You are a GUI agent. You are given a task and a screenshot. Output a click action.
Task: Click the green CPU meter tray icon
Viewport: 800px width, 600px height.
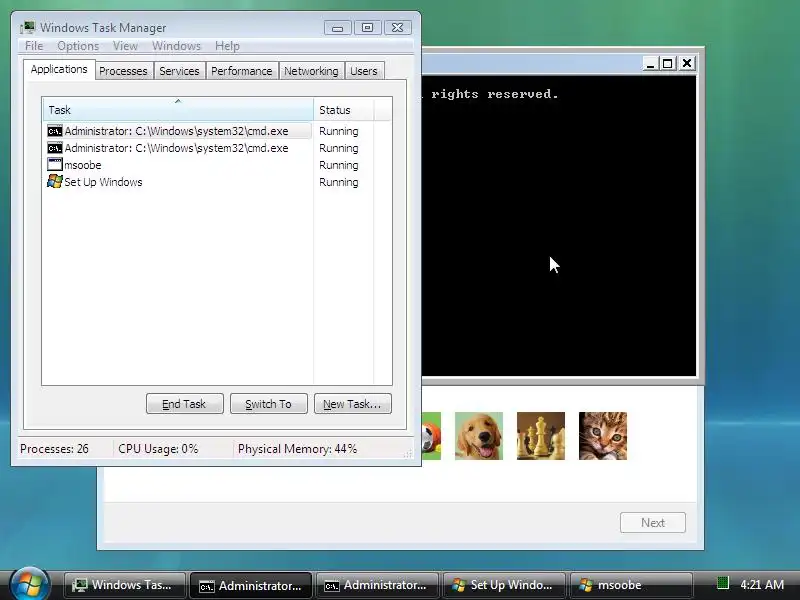[722, 583]
